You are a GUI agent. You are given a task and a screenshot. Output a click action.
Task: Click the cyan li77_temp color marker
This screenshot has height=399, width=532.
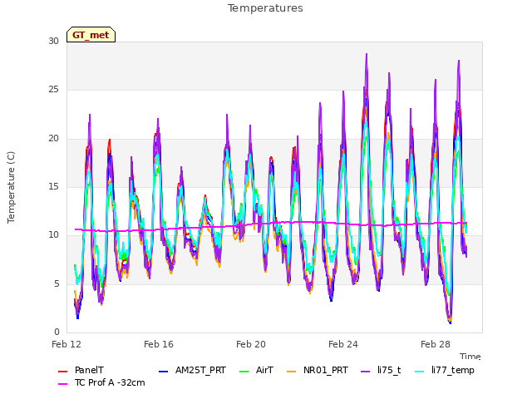420,372
